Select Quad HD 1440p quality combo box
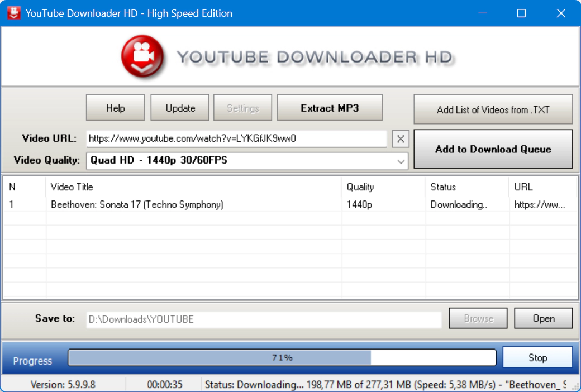 coord(247,161)
